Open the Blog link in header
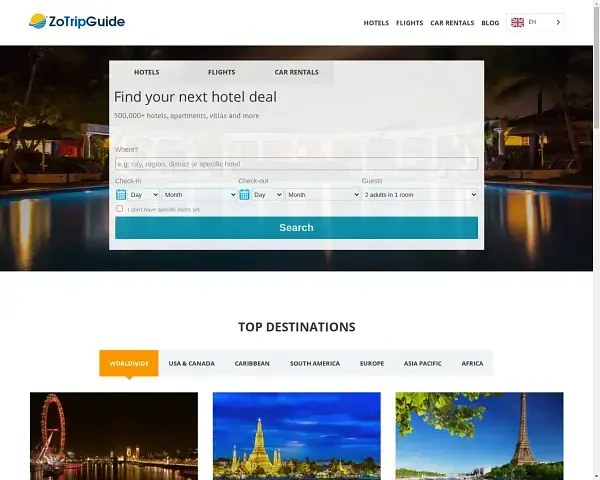This screenshot has height=480, width=600. [490, 23]
